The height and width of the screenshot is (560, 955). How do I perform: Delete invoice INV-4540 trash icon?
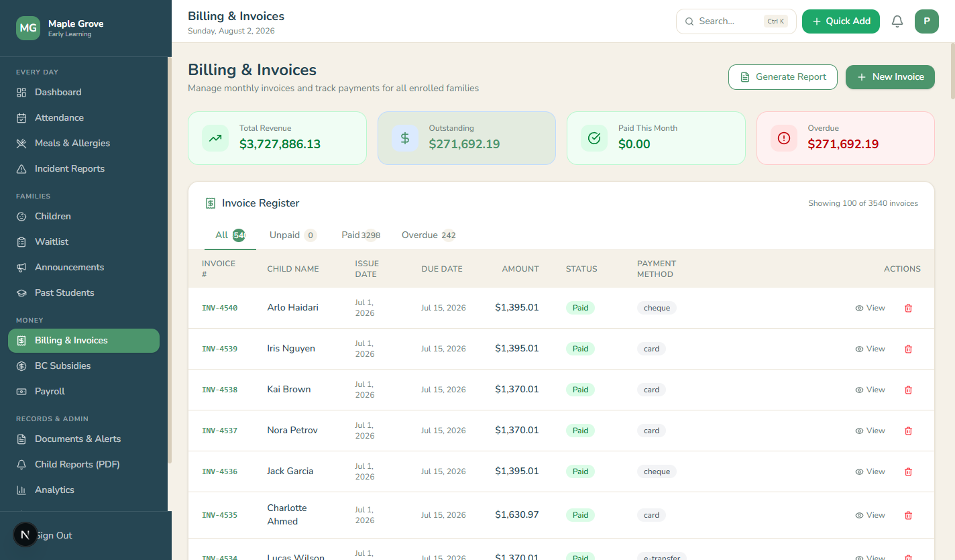pos(909,309)
